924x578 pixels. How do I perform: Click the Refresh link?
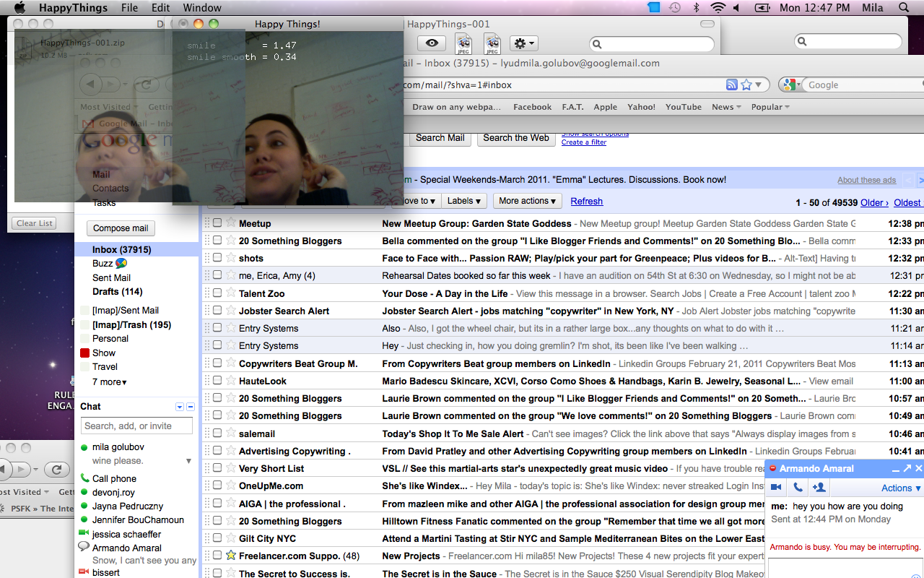coord(586,202)
